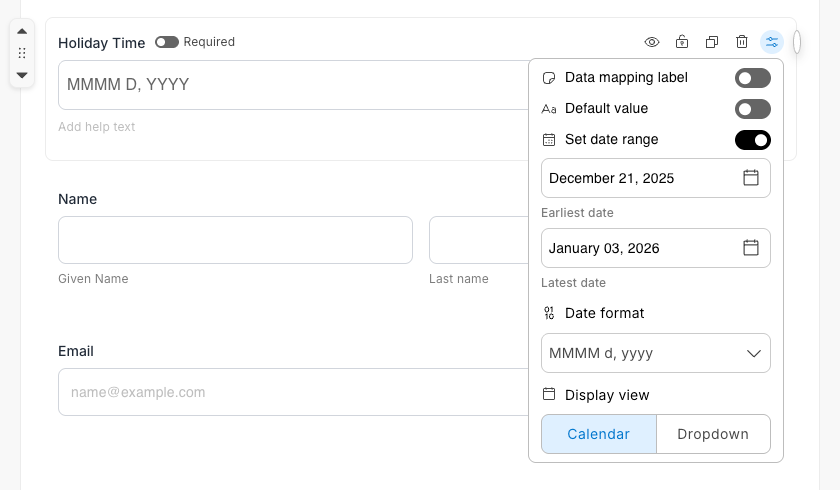
Task: Click the Email input field
Action: [x=290, y=392]
